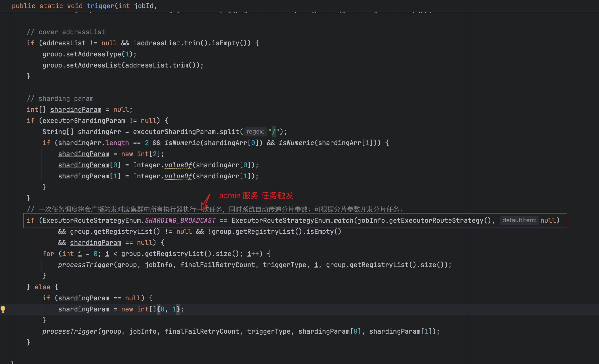Viewport: 599px width, 364px height.
Task: Click the else keyword
Action: tap(42, 287)
